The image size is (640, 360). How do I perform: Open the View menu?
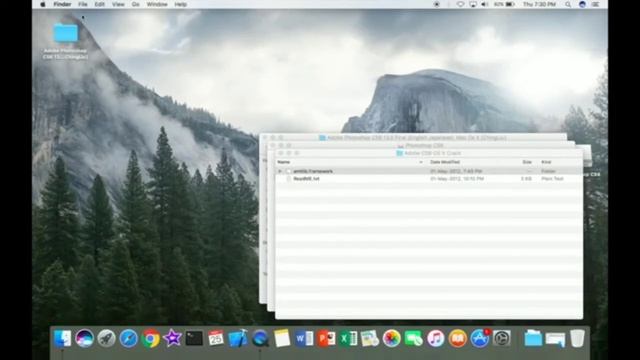[x=118, y=4]
